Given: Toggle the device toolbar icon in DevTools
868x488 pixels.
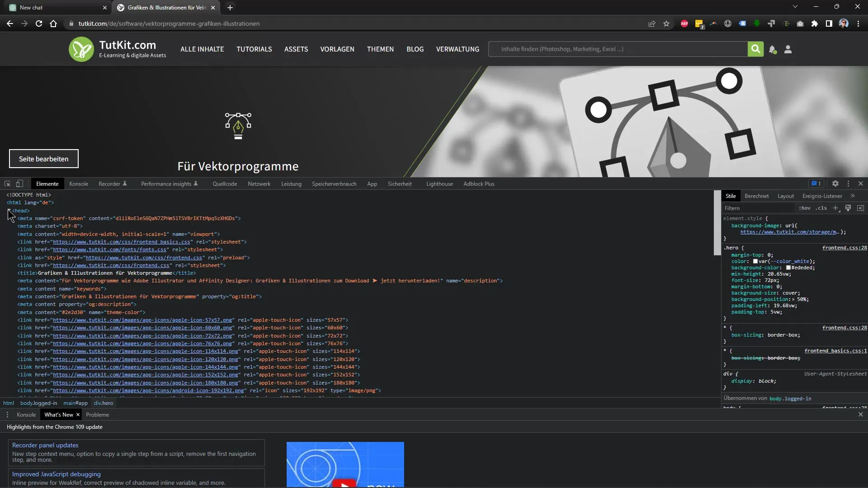Looking at the screenshot, I should (x=19, y=184).
